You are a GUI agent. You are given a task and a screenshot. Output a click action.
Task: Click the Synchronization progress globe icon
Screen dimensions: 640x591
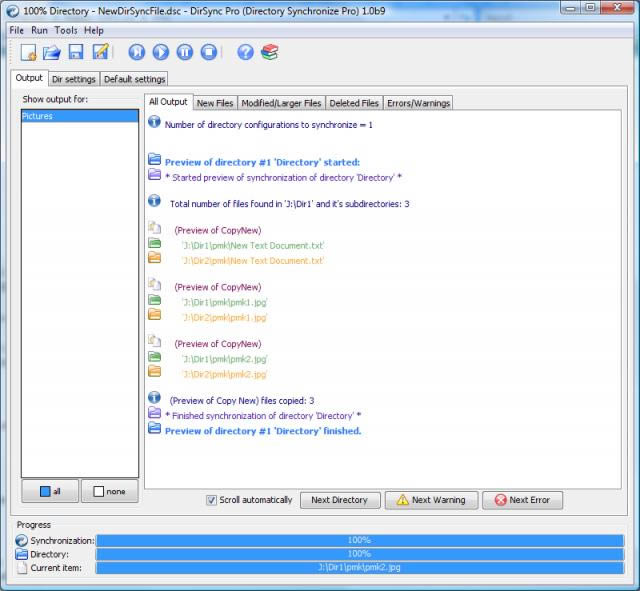coord(21,540)
